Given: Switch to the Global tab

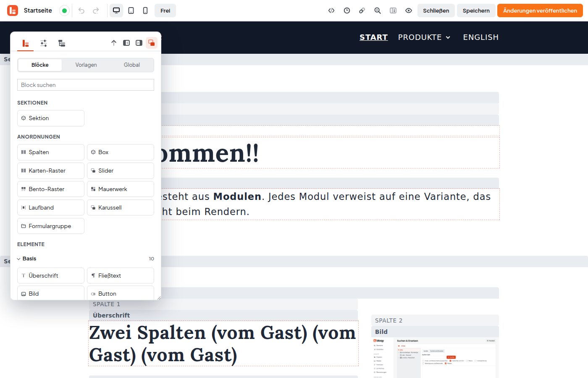Looking at the screenshot, I should pos(132,65).
